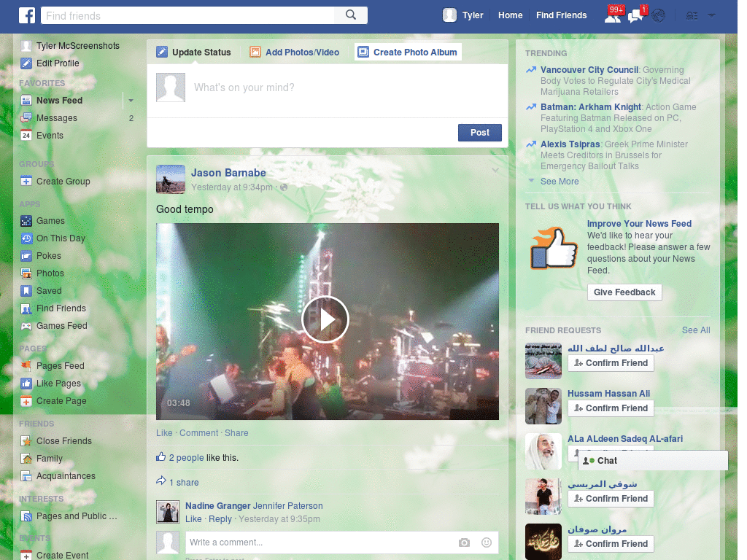The image size is (747, 560).
Task: Click See All friend requests link
Action: point(695,330)
